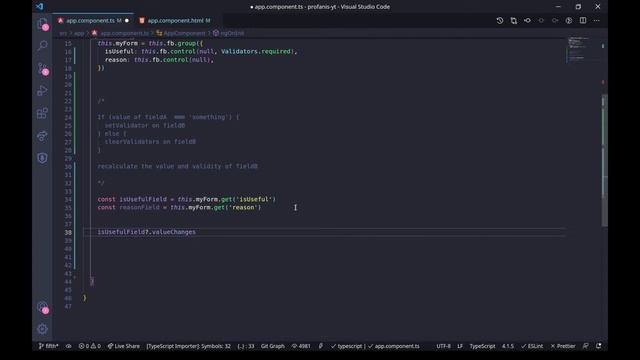This screenshot has width=640, height=360.
Task: Click the comment 'recalculate the value and validity'
Action: [x=178, y=166]
